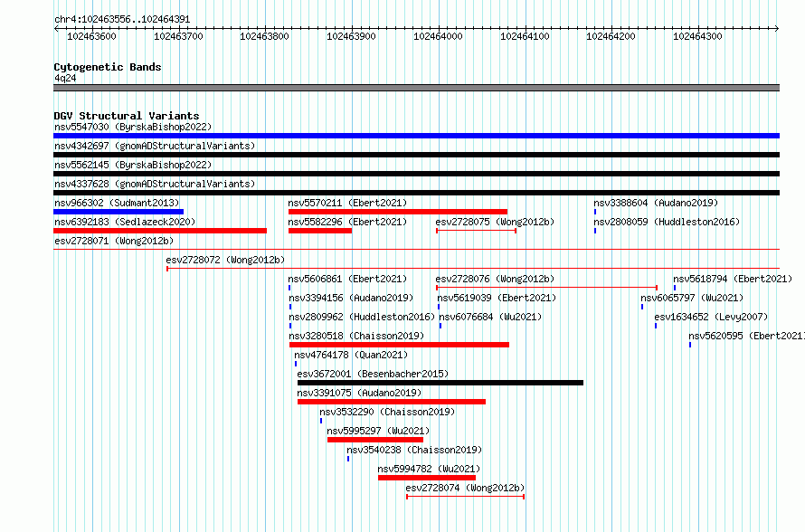This screenshot has height=532, width=805.
Task: Click ruler position 102463800
Action: [x=264, y=36]
